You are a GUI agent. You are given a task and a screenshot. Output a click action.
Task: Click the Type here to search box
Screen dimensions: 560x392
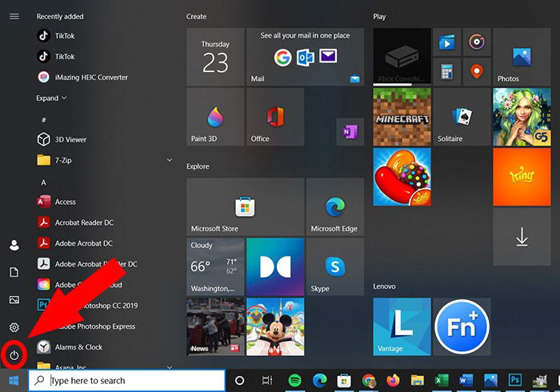click(126, 381)
